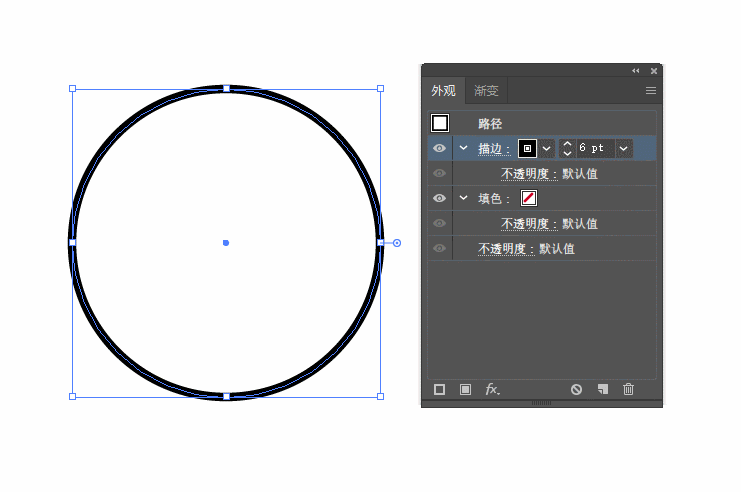Switch to the 渐变 tab
This screenshot has width=741, height=492.
pos(486,91)
